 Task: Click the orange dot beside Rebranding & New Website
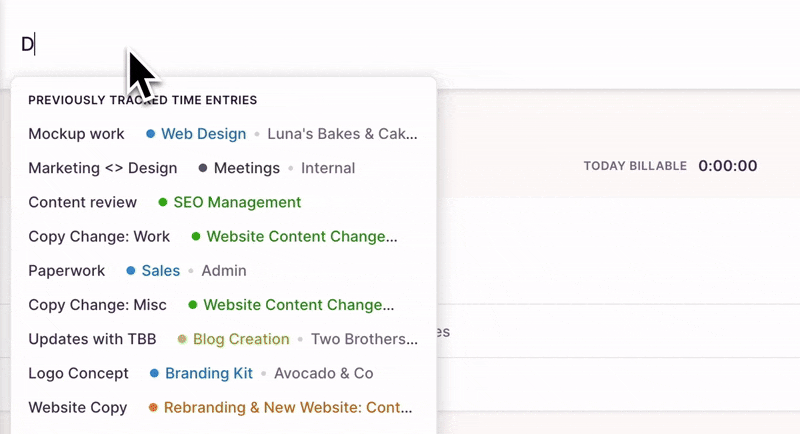(x=153, y=408)
